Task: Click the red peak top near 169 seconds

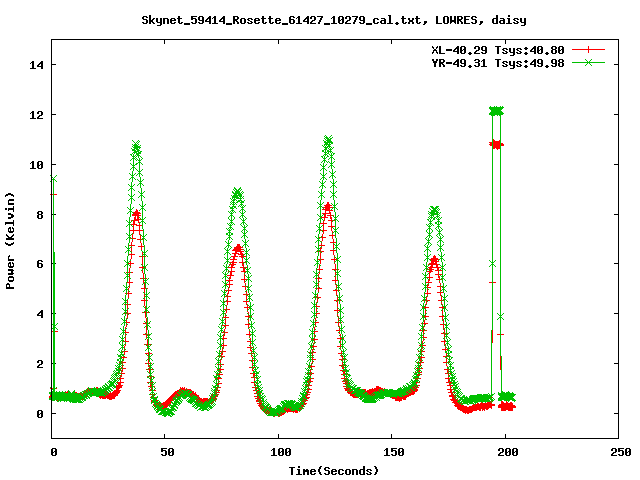Action: [434, 259]
